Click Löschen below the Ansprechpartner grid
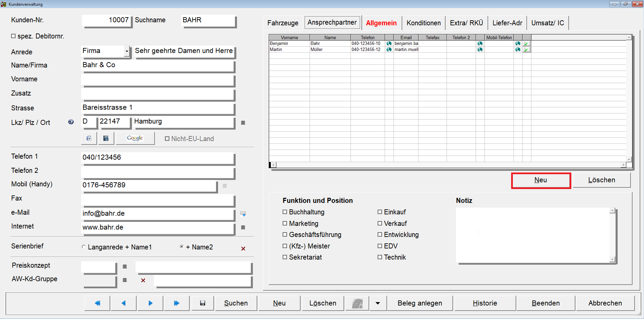Image resolution: width=644 pixels, height=319 pixels. click(601, 180)
